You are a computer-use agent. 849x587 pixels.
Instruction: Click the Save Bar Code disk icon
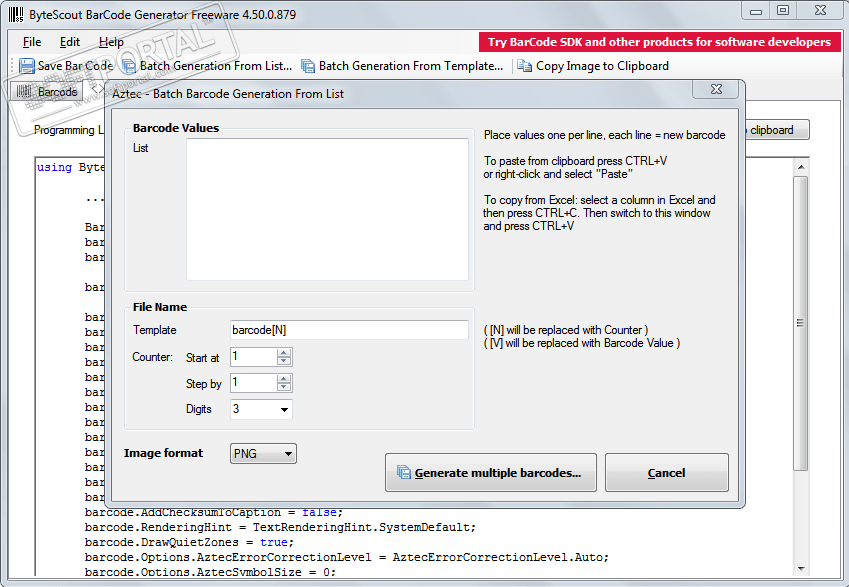[x=27, y=66]
